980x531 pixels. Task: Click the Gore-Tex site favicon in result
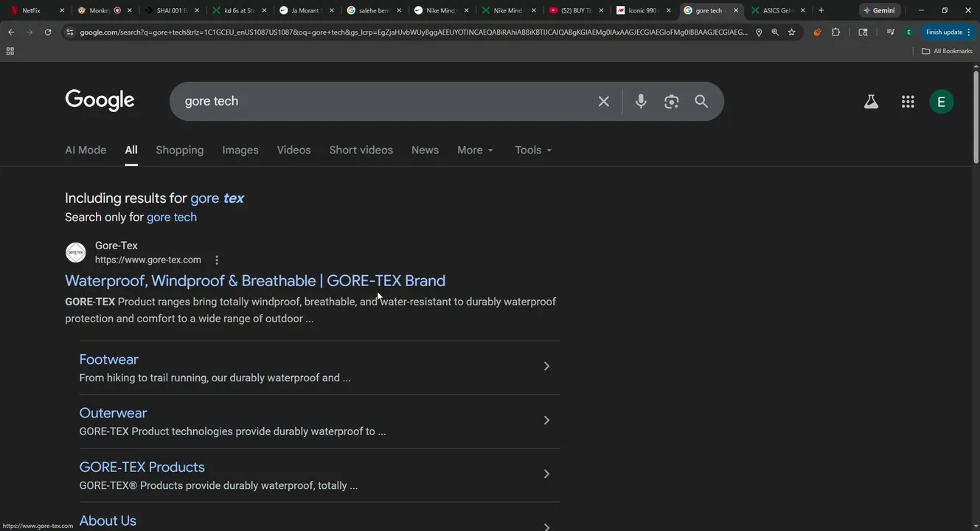[x=76, y=252]
